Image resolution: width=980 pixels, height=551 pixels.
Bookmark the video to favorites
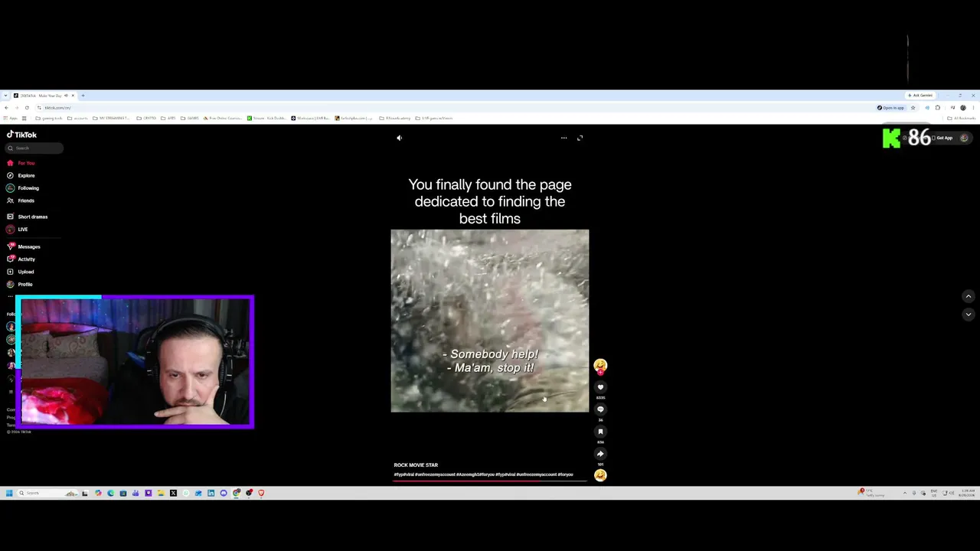pos(600,432)
